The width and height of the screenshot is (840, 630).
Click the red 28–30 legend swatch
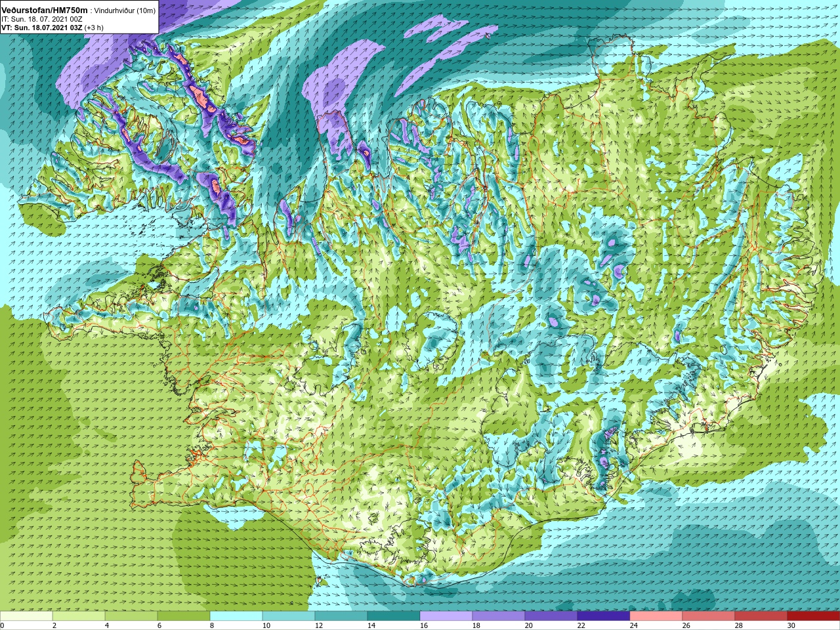coord(761,616)
